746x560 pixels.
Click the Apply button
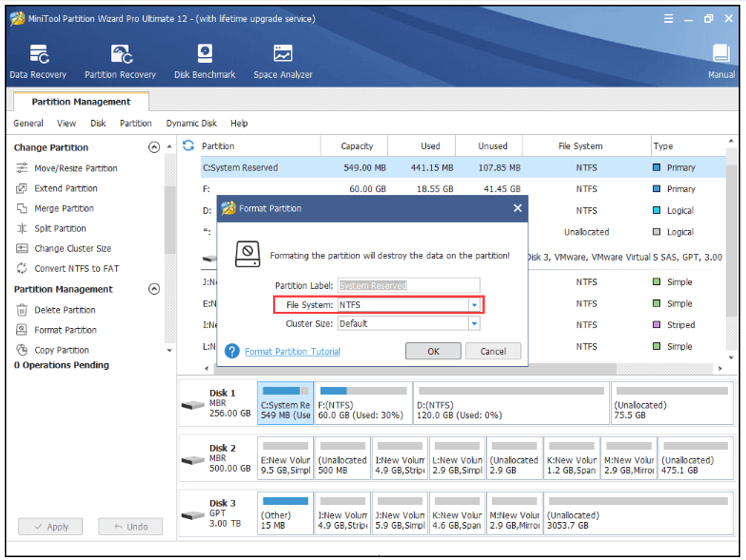[x=50, y=527]
